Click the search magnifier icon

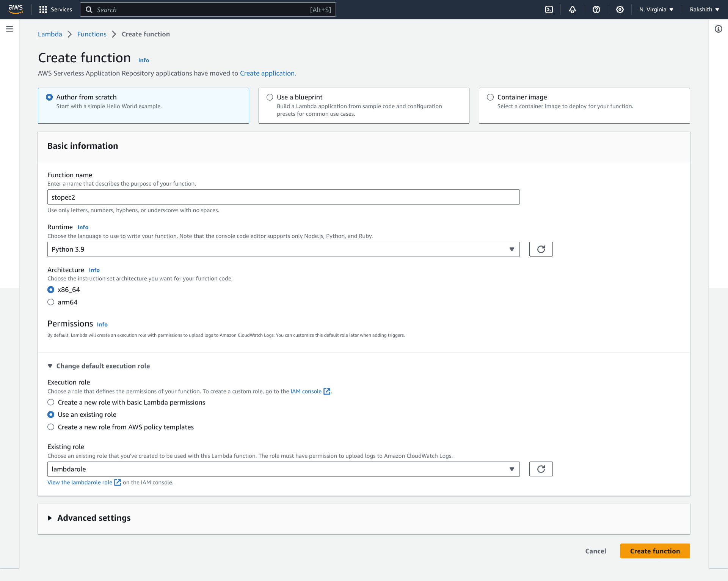pyautogui.click(x=89, y=9)
